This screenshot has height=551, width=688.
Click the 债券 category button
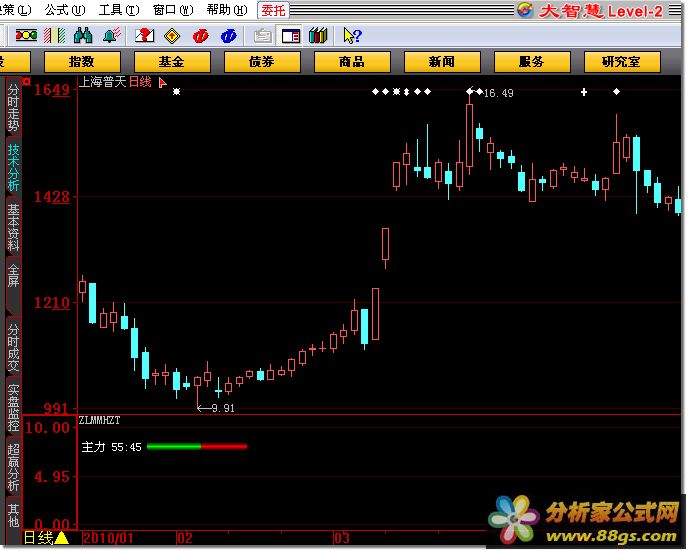pos(262,61)
